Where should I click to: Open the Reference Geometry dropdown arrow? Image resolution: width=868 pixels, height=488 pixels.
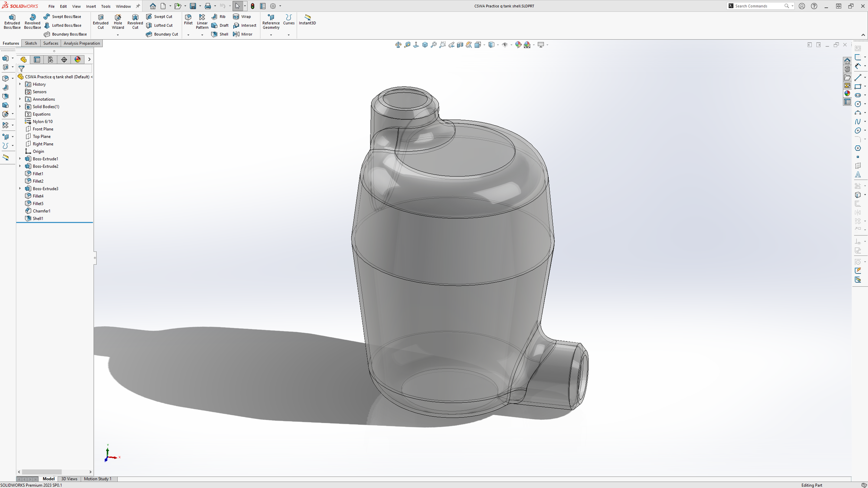(271, 35)
